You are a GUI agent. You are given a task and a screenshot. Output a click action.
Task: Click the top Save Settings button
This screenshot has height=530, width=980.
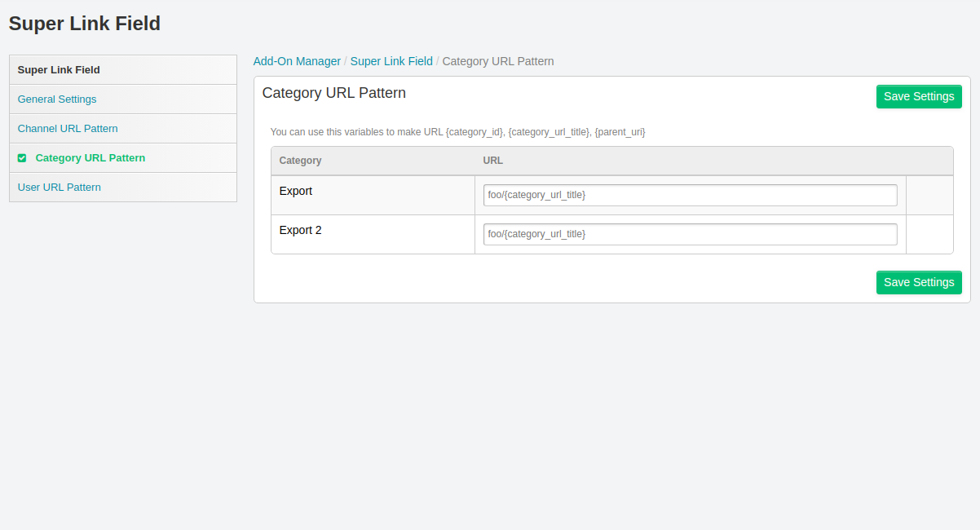(x=919, y=96)
